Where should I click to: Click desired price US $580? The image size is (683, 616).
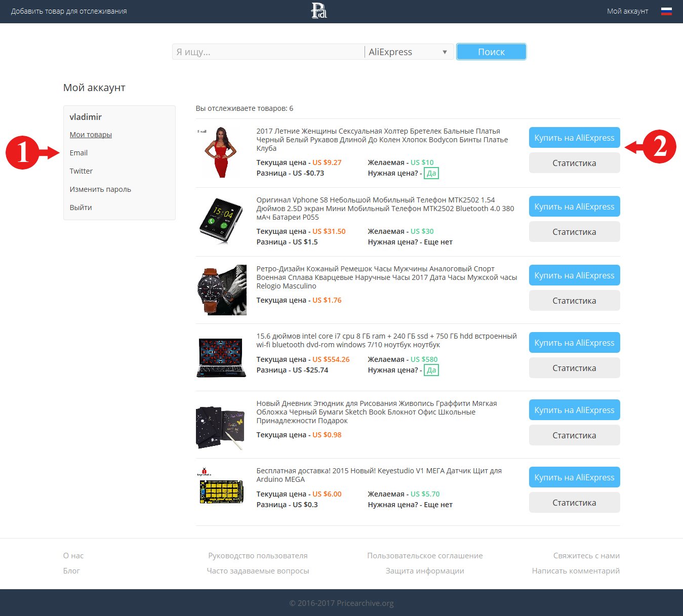pos(424,359)
